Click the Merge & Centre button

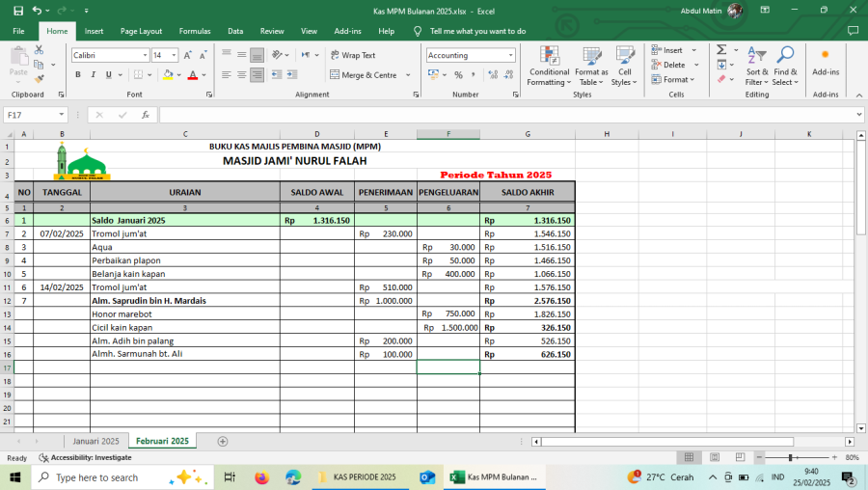pyautogui.click(x=364, y=74)
